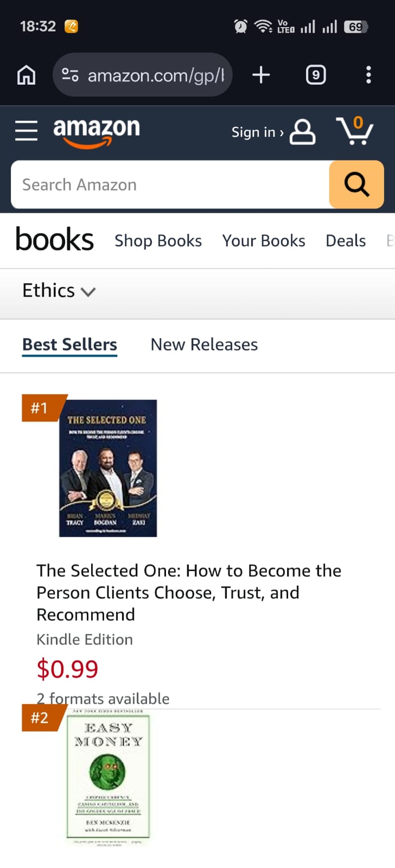Viewport: 395px width, 868px height.
Task: Open The Selected One book link
Action: [189, 592]
